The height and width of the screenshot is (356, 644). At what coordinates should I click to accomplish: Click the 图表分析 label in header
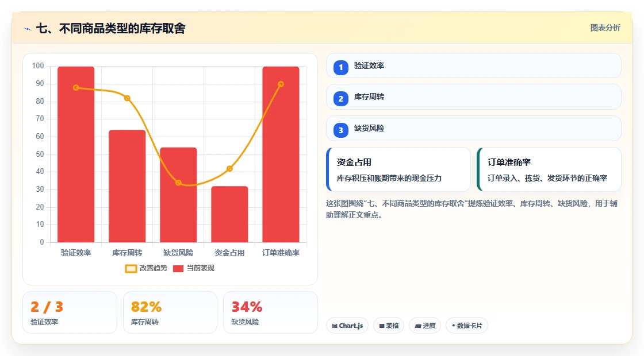(x=605, y=28)
